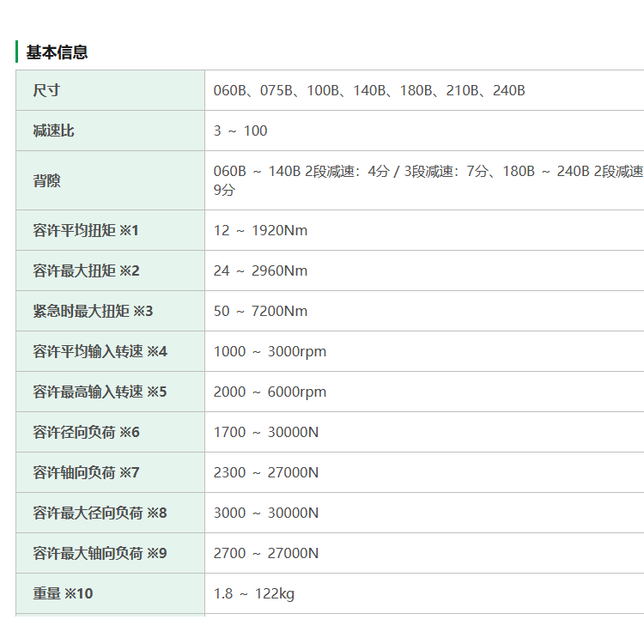Click the 24 ~ 2960Nm value
The height and width of the screenshot is (644, 644).
(x=260, y=270)
